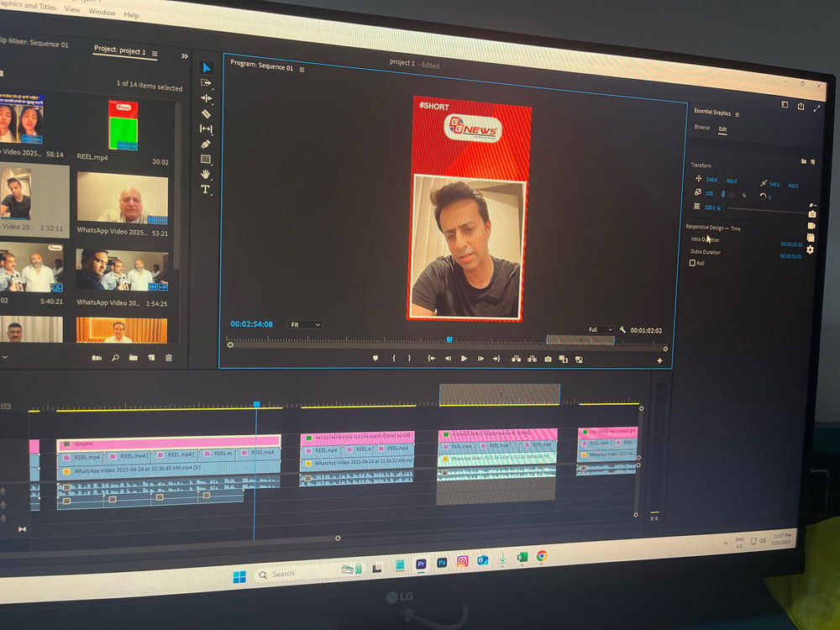The image size is (840, 630).
Task: Open the Button Editor plus icon
Action: coord(659,360)
